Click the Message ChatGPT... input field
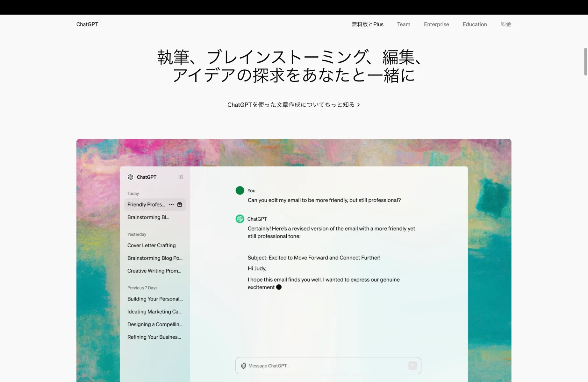Viewport: 588px width, 382px height. 328,366
